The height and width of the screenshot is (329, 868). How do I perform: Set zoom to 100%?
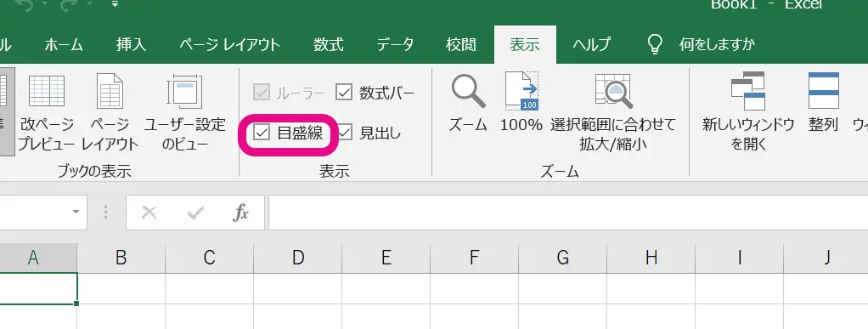point(521,103)
